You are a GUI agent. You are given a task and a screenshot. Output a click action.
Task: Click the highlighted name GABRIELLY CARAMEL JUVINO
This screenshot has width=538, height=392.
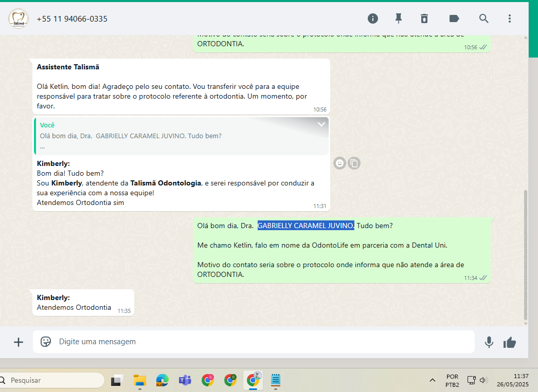point(306,226)
